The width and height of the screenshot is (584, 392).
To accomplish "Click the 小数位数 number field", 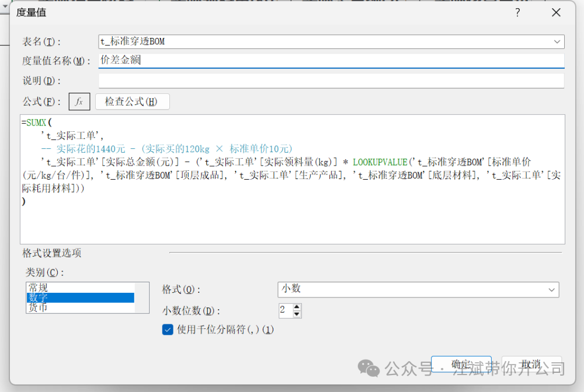I will [x=286, y=310].
